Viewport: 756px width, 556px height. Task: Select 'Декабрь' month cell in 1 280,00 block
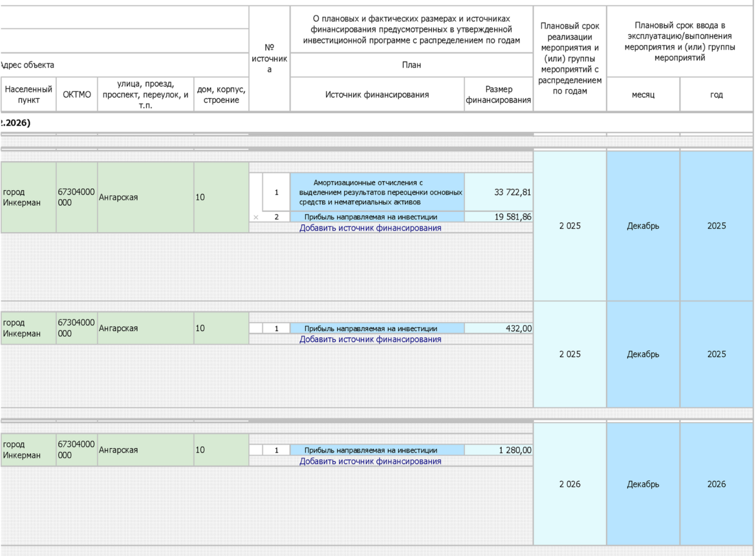643,484
